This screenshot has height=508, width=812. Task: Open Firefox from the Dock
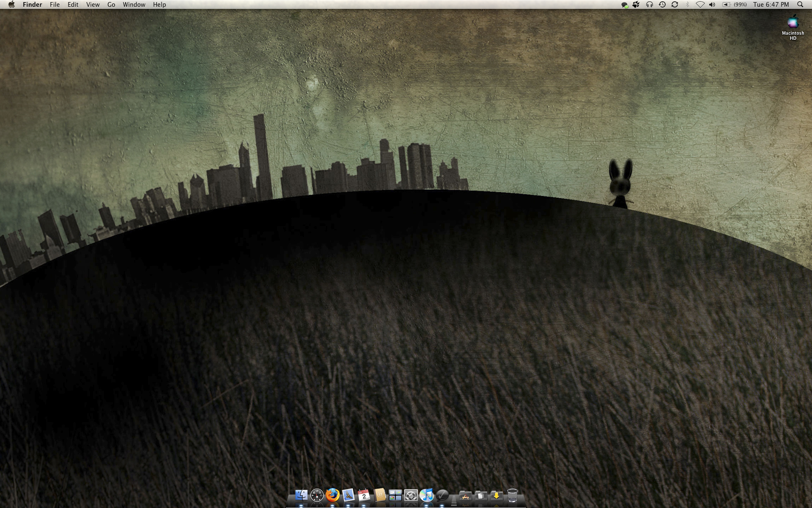(332, 495)
